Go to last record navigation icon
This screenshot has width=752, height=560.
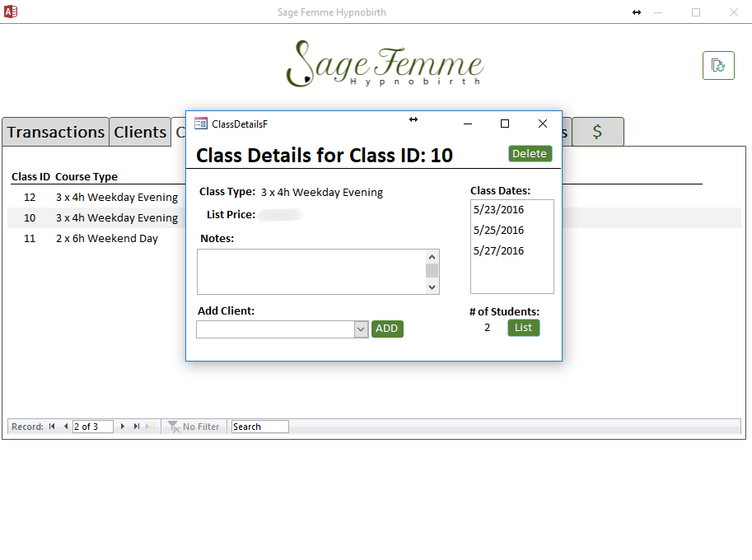[x=137, y=427]
